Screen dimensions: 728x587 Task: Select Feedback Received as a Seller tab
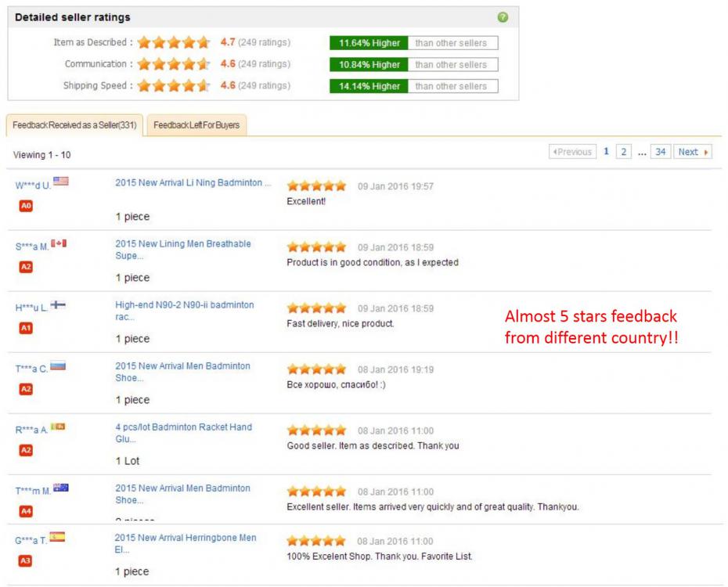click(74, 125)
